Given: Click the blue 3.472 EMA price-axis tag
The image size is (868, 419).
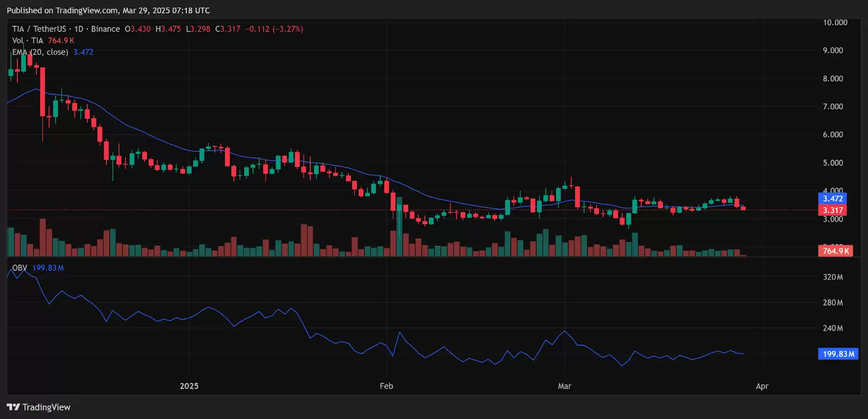Looking at the screenshot, I should (832, 199).
